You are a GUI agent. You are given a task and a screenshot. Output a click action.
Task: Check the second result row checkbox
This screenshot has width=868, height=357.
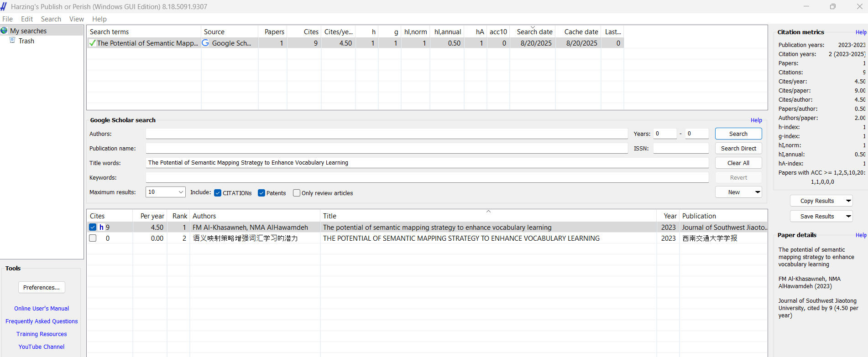(93, 238)
